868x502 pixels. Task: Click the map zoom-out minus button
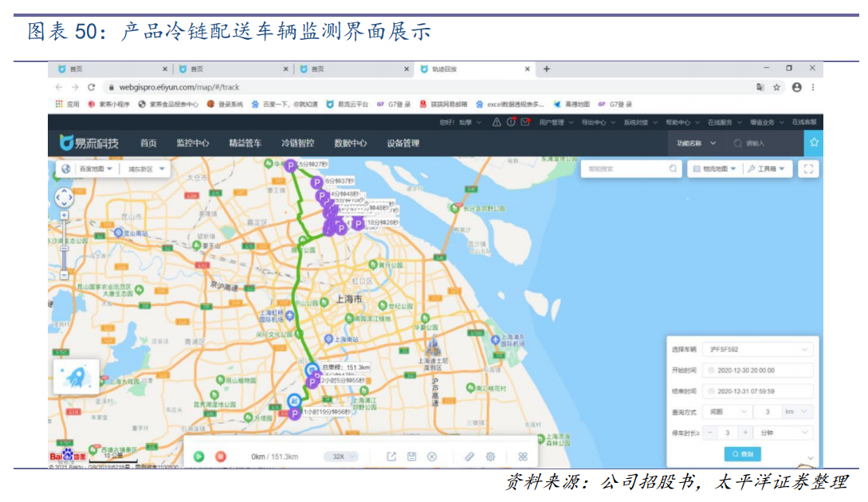(65, 275)
